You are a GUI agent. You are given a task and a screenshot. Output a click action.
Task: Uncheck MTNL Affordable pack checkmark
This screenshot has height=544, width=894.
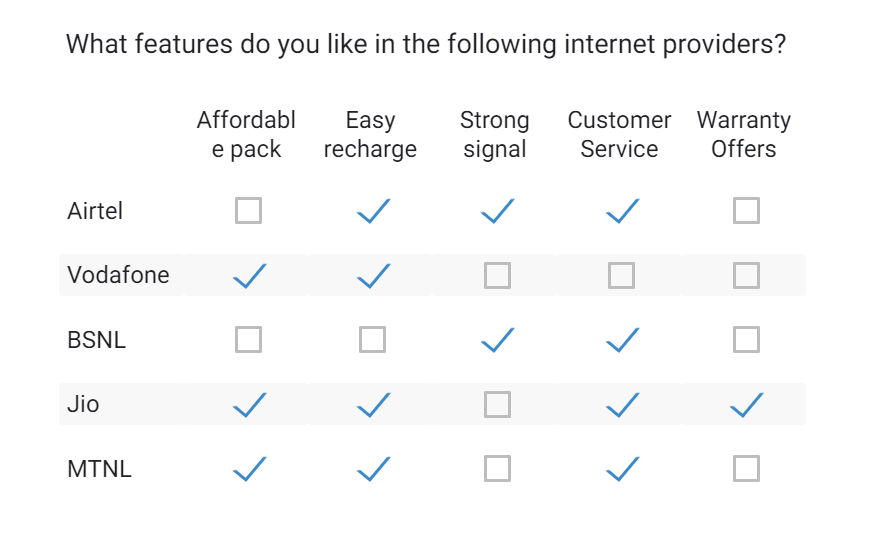[x=248, y=469]
